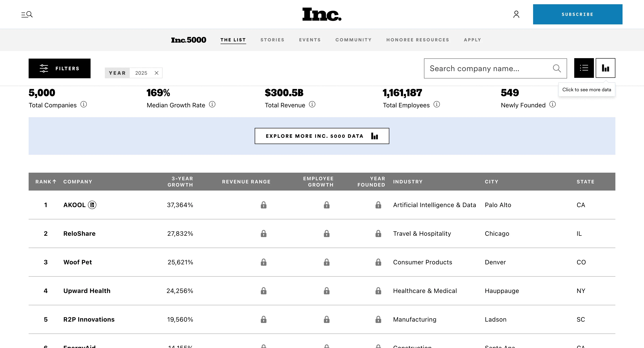Click the magnifying glass in the company search bar
This screenshot has width=644, height=348.
click(557, 68)
